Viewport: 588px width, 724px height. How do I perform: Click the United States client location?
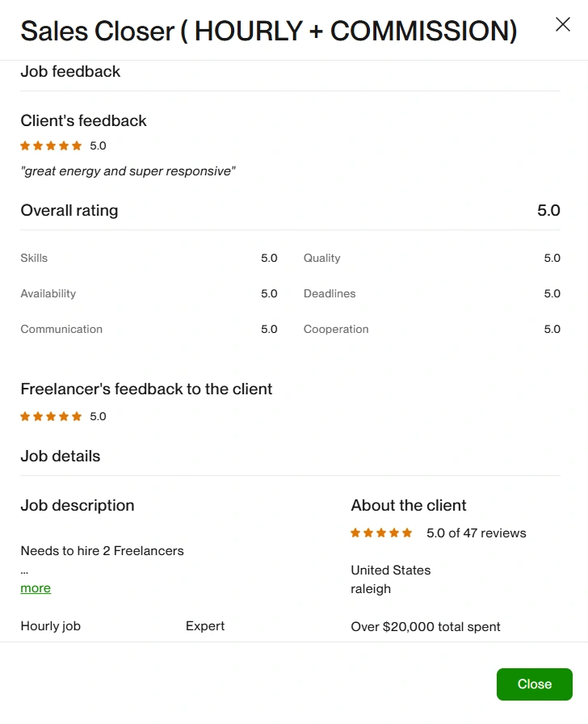[x=391, y=570]
